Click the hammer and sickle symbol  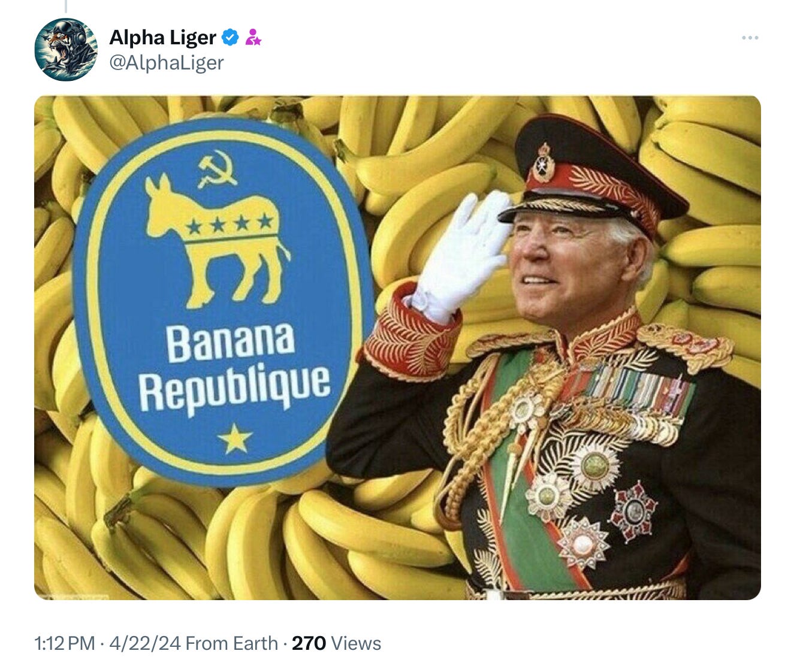tap(218, 169)
